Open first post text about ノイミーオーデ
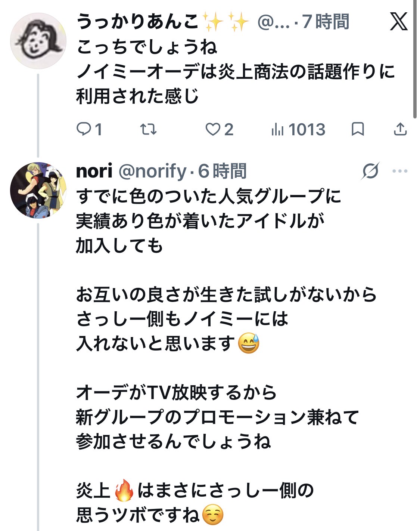 236,72
